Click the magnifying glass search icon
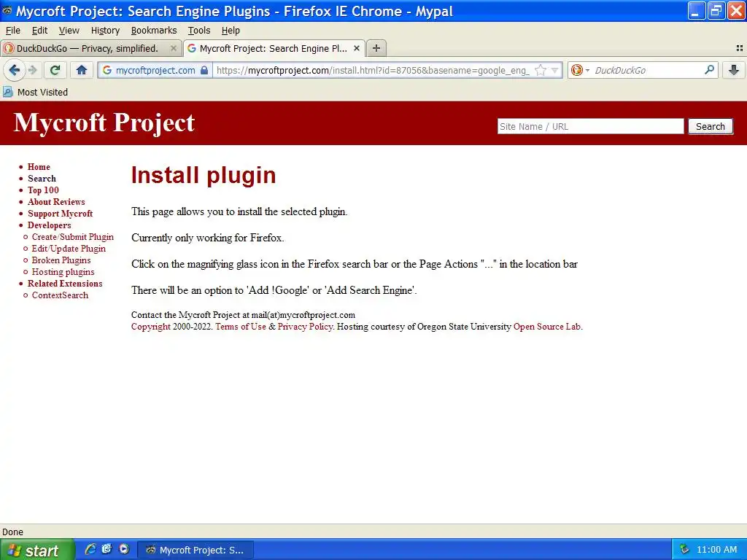Viewport: 747px width, 560px height. [x=709, y=70]
